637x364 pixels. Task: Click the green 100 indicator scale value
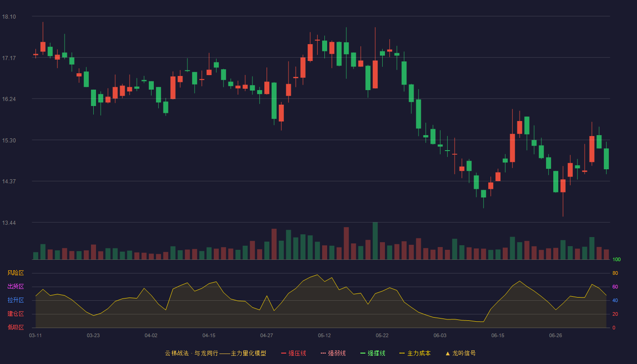pyautogui.click(x=617, y=259)
